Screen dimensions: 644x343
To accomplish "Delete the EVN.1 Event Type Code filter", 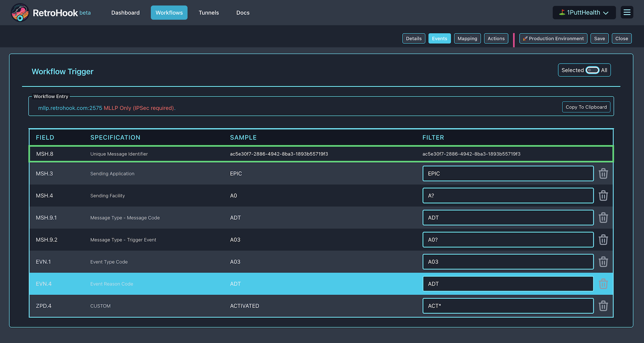I will (x=603, y=262).
